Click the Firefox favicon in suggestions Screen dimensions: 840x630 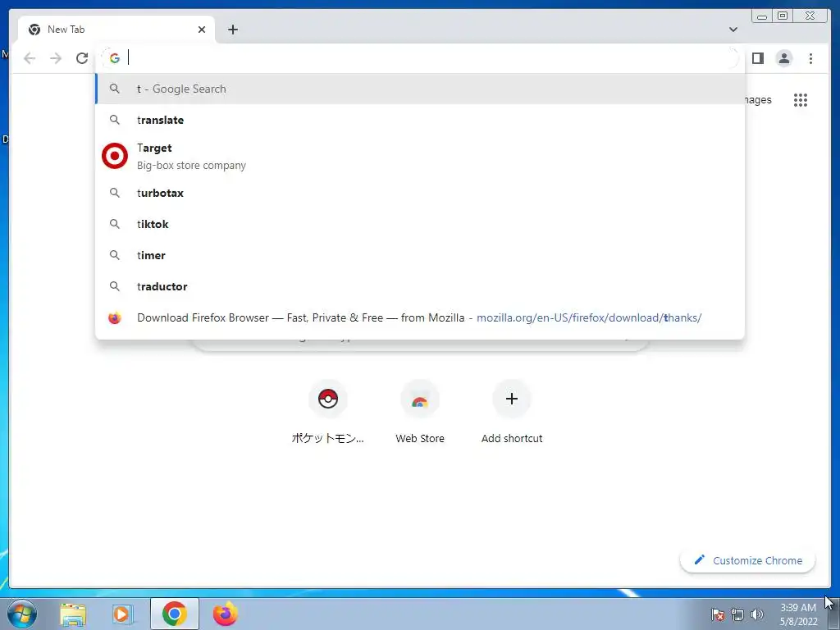coord(115,318)
